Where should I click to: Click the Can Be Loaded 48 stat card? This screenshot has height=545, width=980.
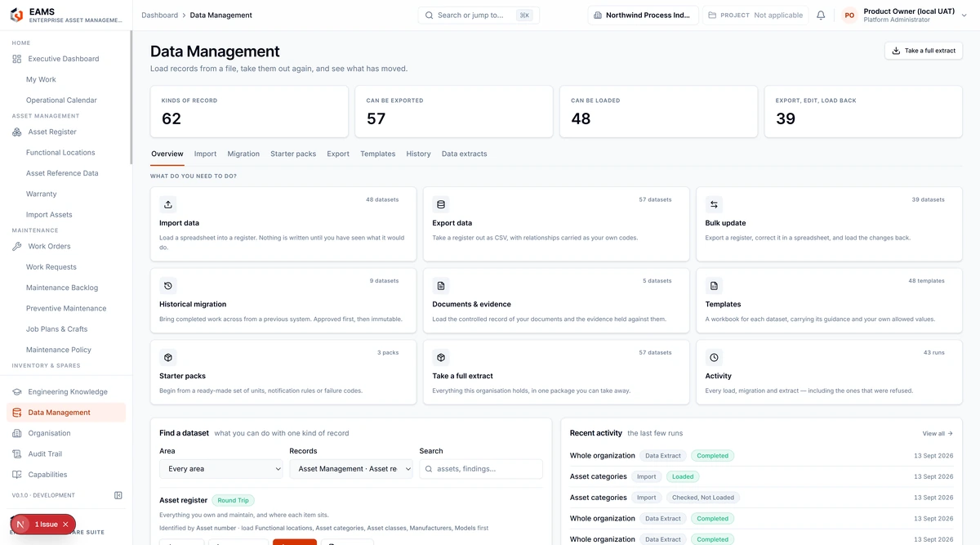[x=659, y=111]
